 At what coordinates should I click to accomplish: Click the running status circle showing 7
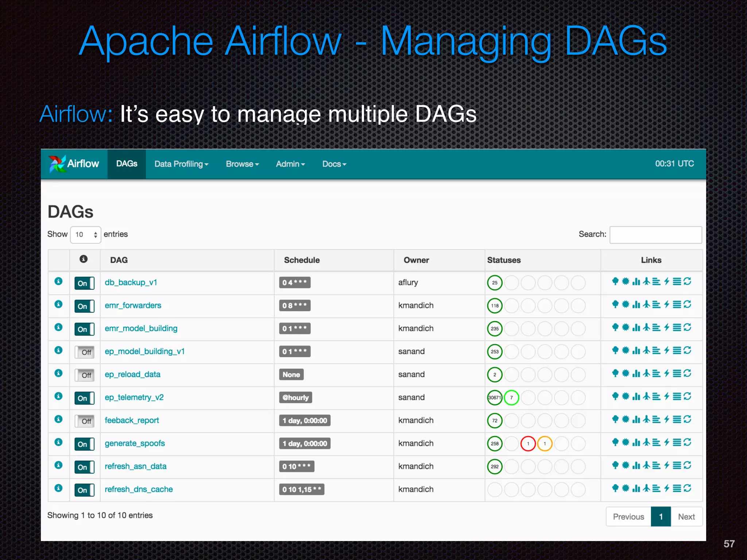(511, 398)
